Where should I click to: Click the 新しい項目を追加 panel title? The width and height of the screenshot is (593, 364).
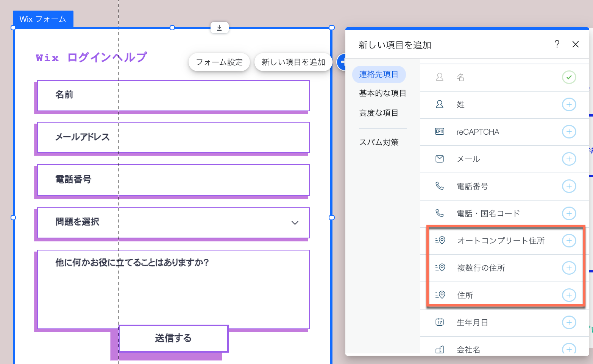click(x=395, y=45)
